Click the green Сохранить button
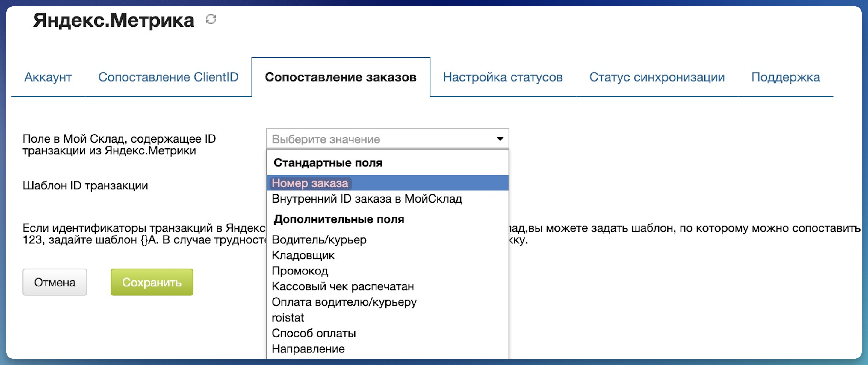The height and width of the screenshot is (365, 868). pos(152,282)
